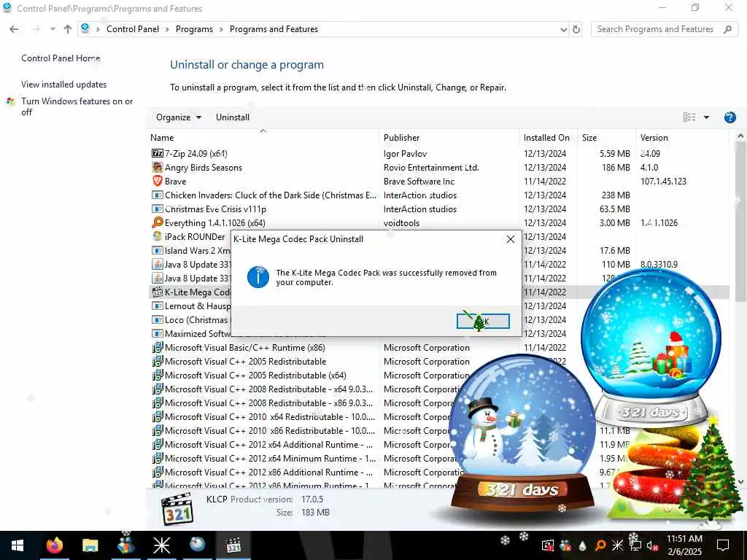This screenshot has width=747, height=560.
Task: Click the KLCP 321 clapperboard details icon
Action: 177,508
